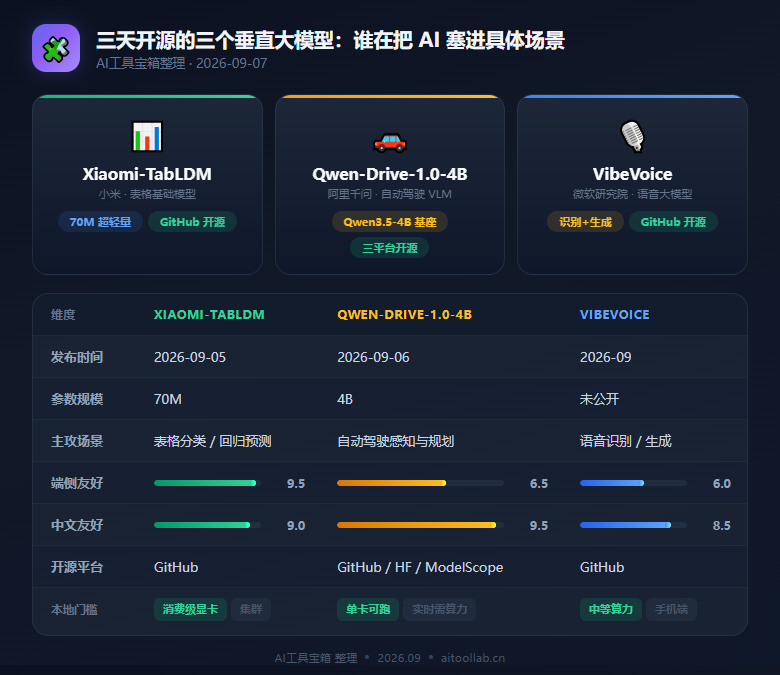Viewport: 780px width, 675px height.
Task: Click the subtitle AI工具宝箱整理 · 2026-09-07
Action: point(182,64)
